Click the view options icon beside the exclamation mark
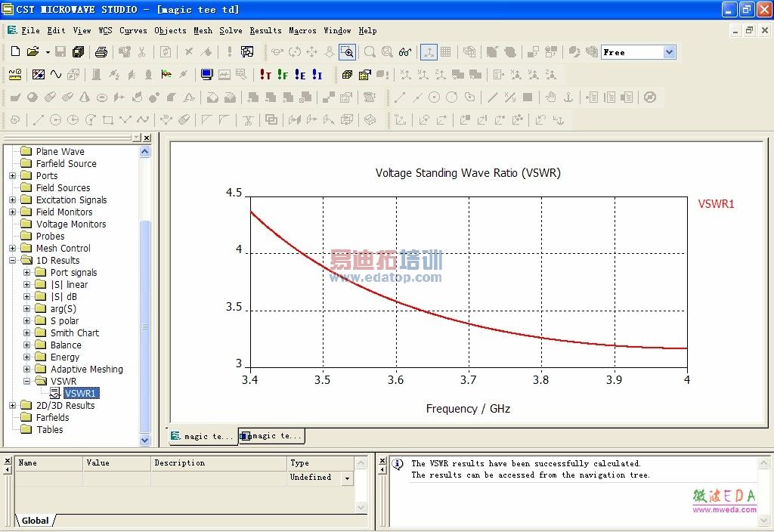The height and width of the screenshot is (532, 774). click(247, 51)
